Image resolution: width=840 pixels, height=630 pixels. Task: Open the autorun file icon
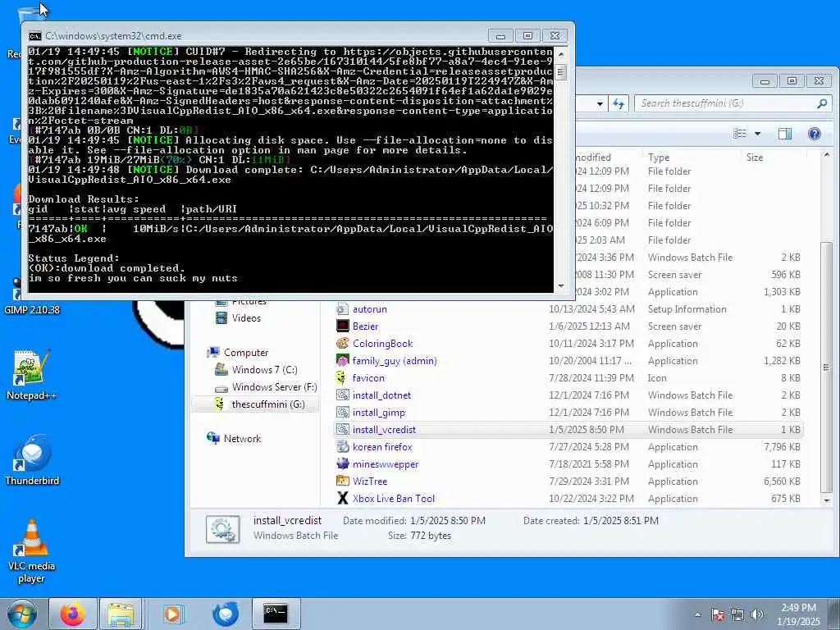pyautogui.click(x=342, y=309)
